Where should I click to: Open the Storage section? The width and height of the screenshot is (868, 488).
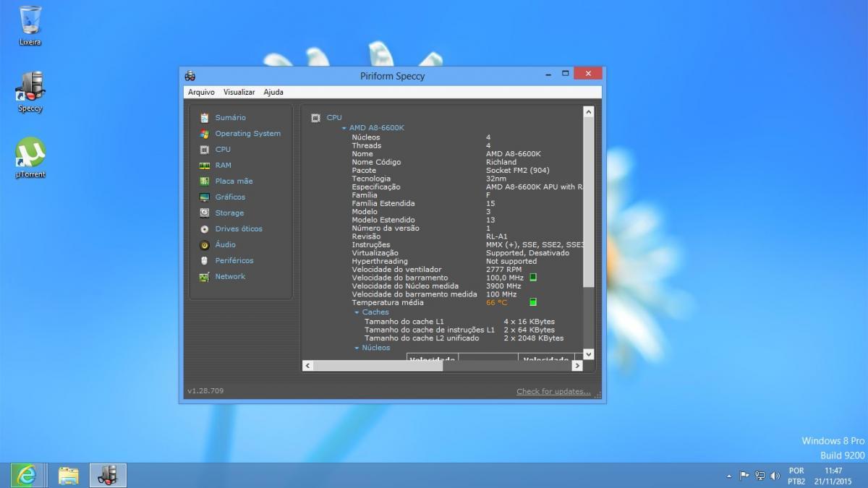(x=229, y=213)
